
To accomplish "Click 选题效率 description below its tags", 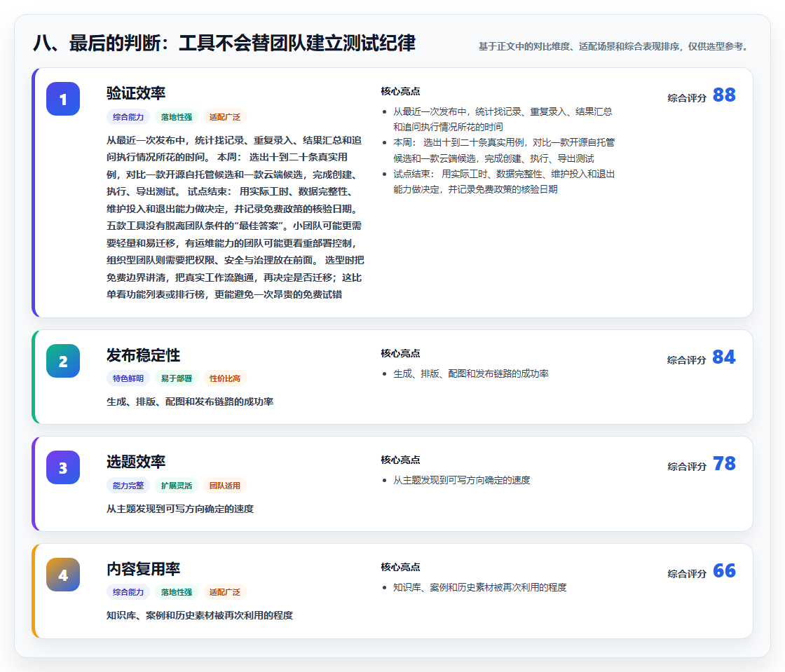I will coord(180,509).
